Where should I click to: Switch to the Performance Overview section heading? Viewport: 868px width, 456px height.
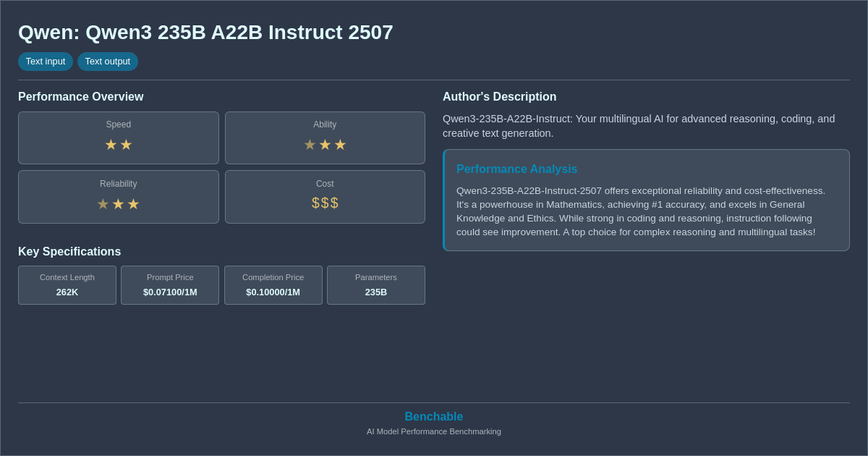[81, 96]
